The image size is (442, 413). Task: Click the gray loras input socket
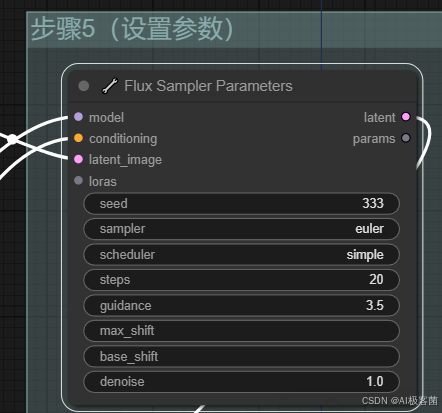tap(78, 181)
